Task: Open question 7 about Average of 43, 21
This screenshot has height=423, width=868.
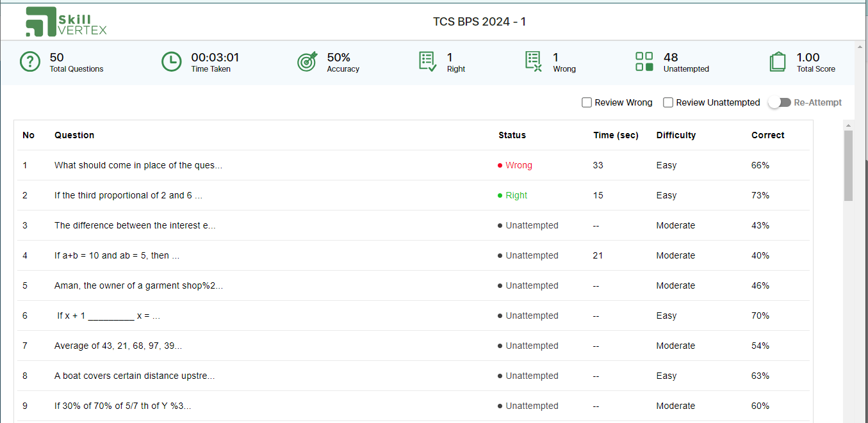Action: [118, 346]
